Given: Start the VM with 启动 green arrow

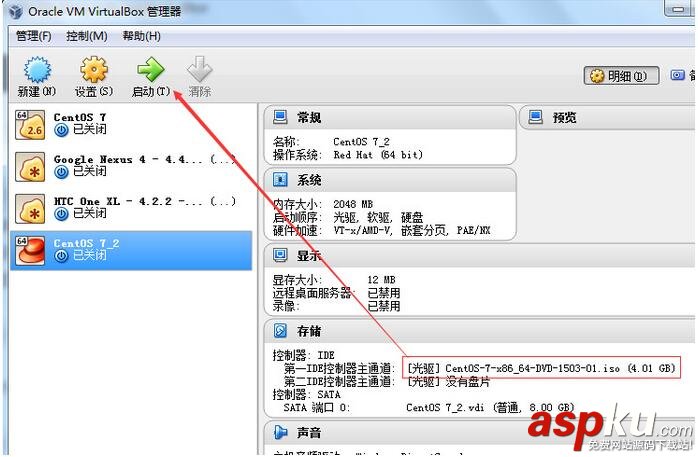Looking at the screenshot, I should tap(151, 70).
